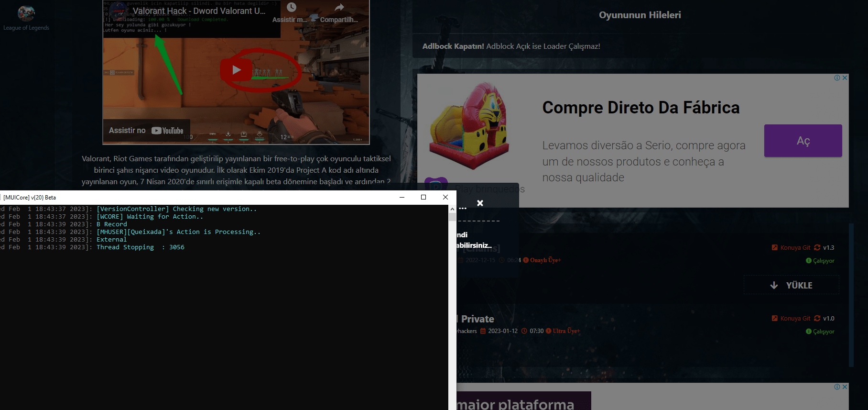Click the refresh icon next to v1.0
868x410 pixels.
click(817, 319)
